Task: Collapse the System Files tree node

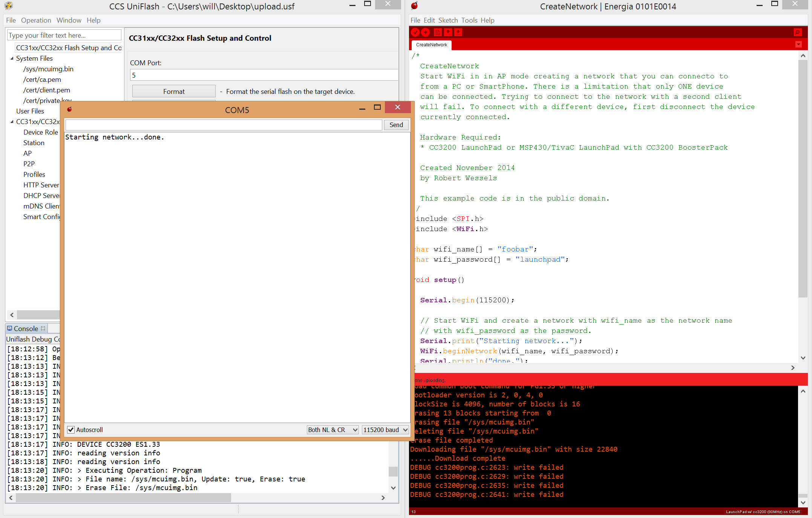Action: 12,58
